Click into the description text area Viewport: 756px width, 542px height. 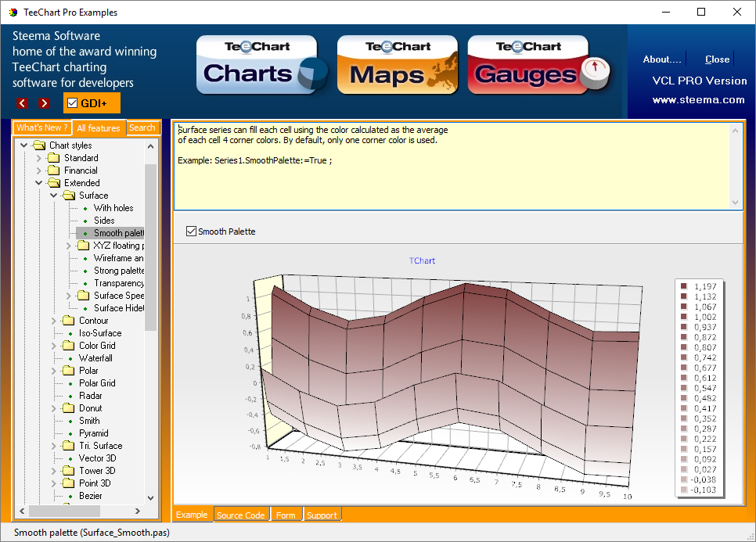(452, 166)
